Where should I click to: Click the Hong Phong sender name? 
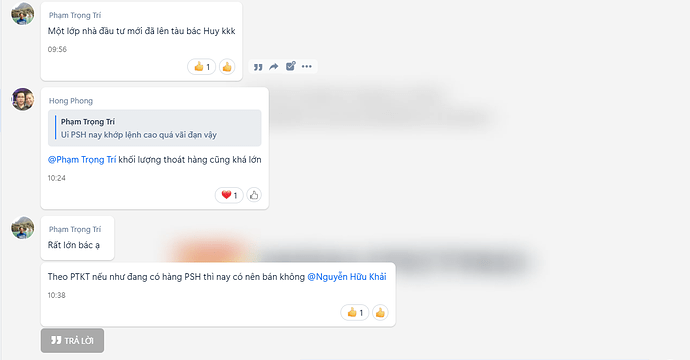click(x=71, y=101)
